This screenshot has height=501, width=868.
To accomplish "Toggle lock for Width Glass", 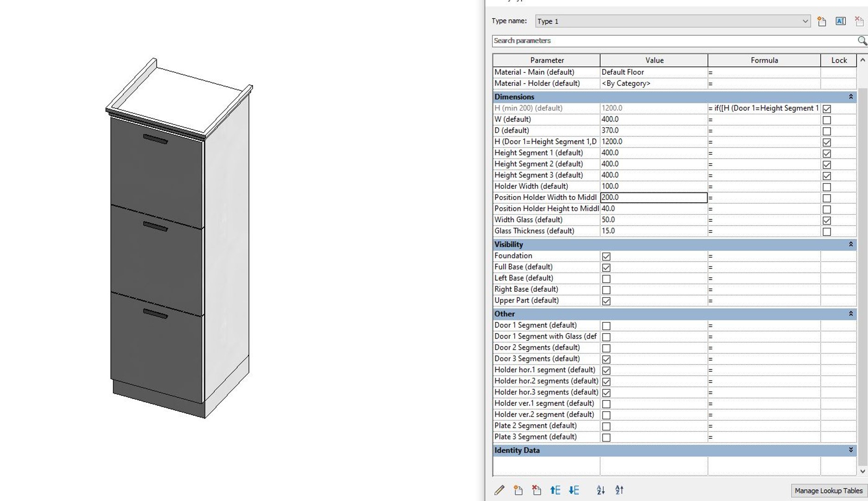I will [x=827, y=220].
